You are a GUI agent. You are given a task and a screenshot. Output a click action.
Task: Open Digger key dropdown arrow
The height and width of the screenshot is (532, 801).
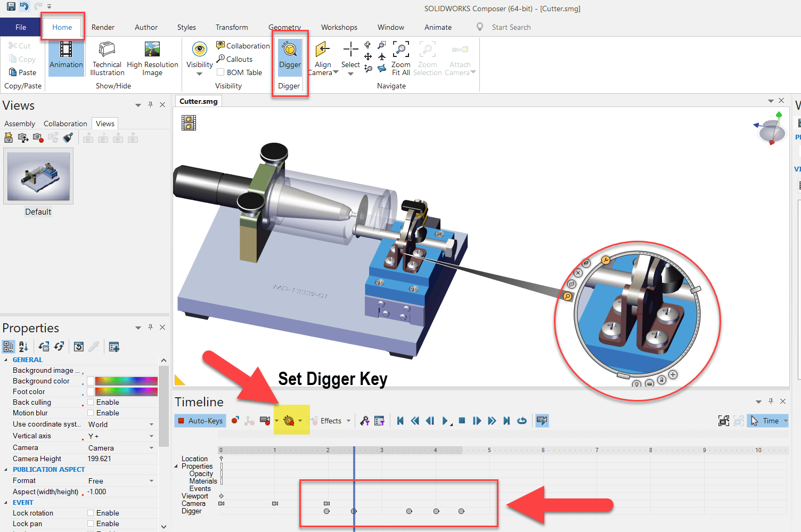click(300, 421)
